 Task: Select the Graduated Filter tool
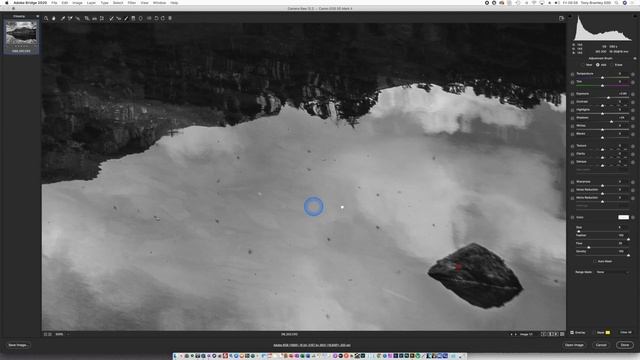coord(133,18)
